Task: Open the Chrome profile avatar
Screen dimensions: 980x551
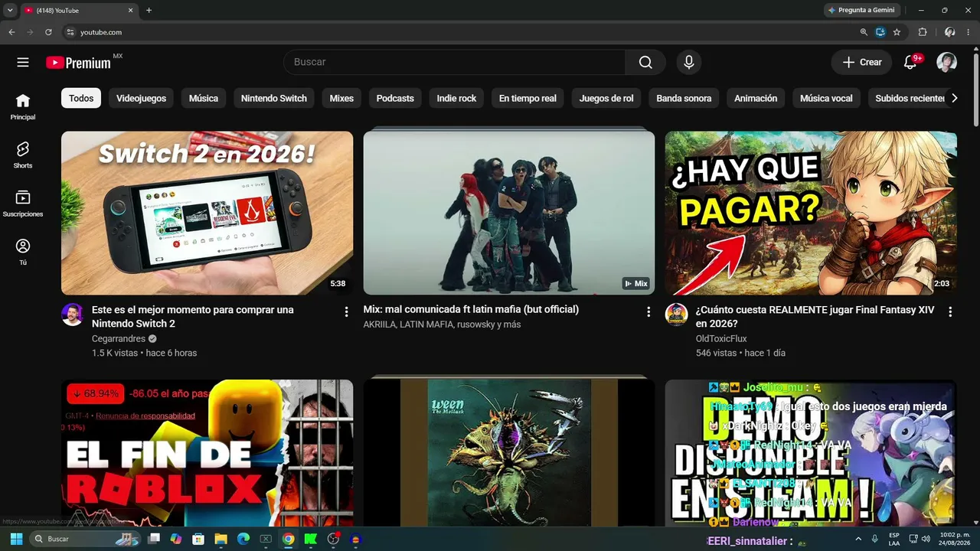Action: click(x=950, y=32)
